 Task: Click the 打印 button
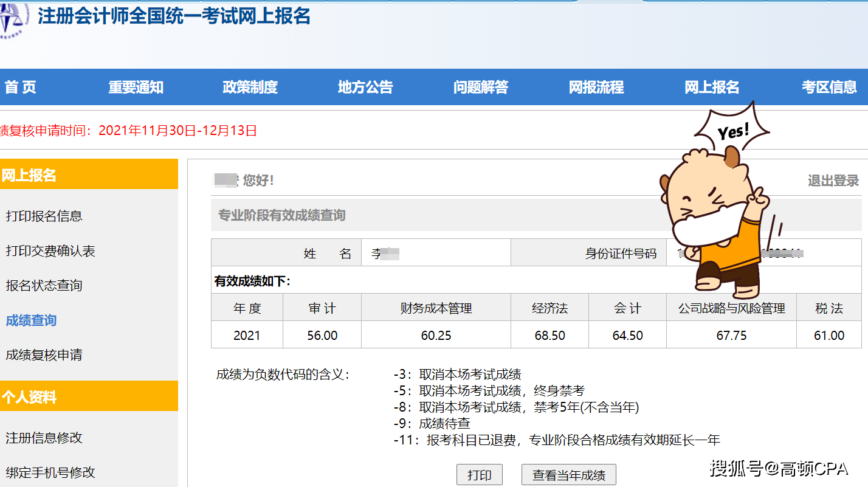tap(480, 475)
